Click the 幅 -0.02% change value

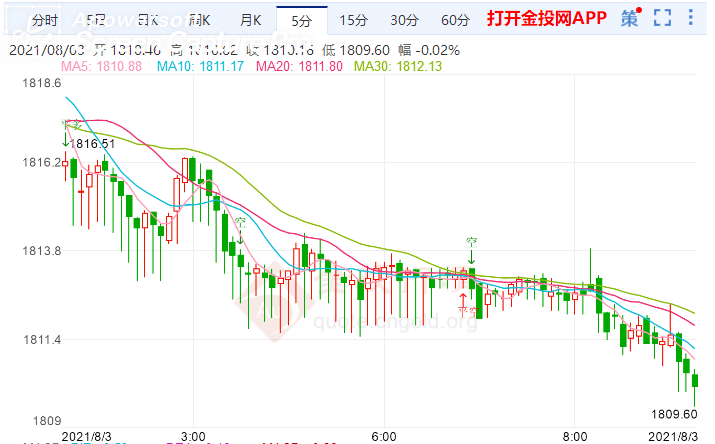coord(429,50)
